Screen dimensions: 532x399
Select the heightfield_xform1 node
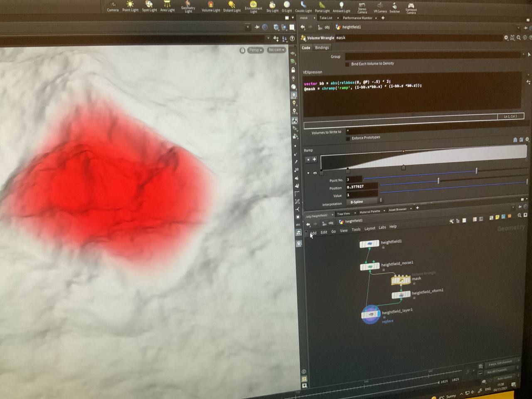tap(401, 295)
